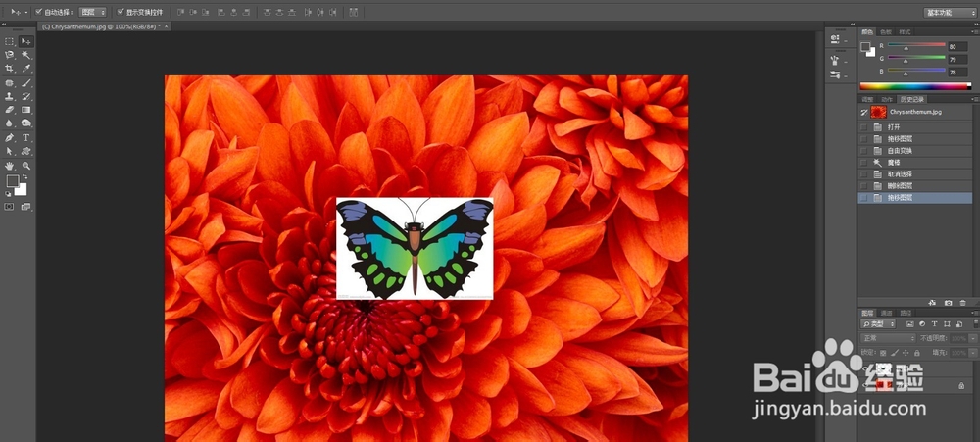Click the color spectrum ramp in the Color panel
Screen dimensions: 980x442
coord(916,86)
